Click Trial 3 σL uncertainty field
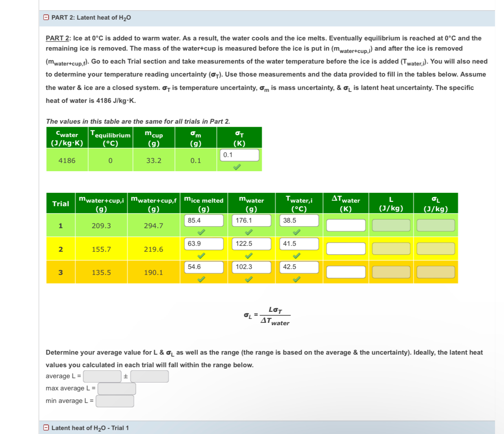This screenshot has height=434, width=504. click(x=436, y=272)
